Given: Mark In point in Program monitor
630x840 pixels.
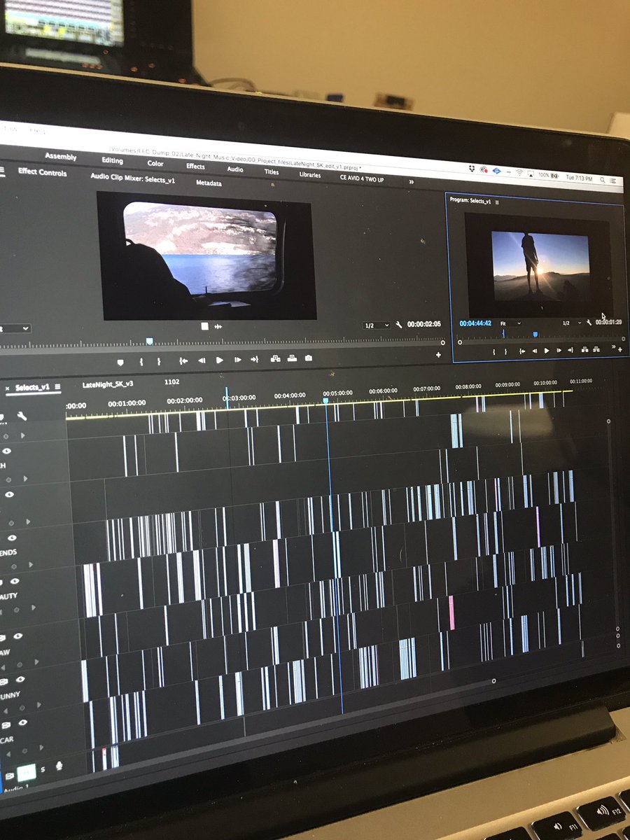Looking at the screenshot, I should (494, 351).
